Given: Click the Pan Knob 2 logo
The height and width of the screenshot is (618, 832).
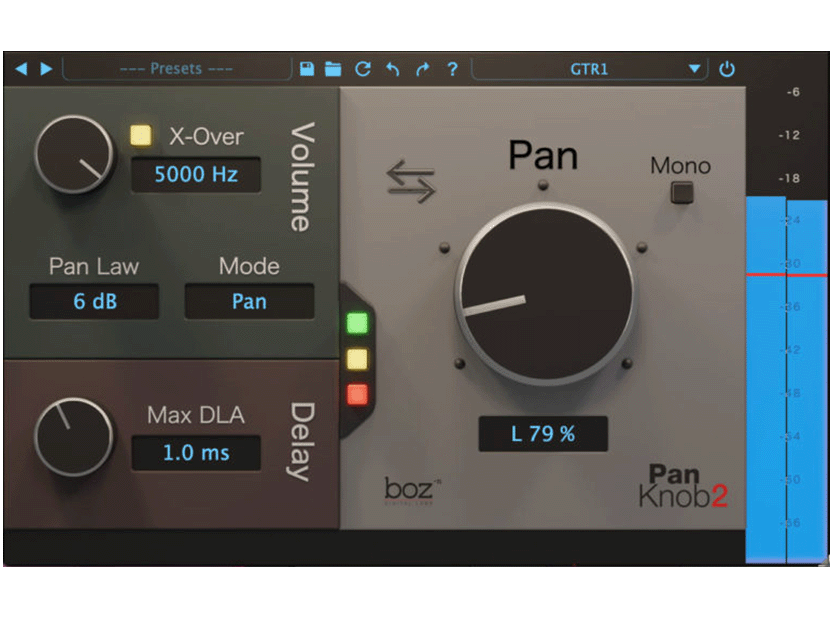Looking at the screenshot, I should [x=683, y=486].
